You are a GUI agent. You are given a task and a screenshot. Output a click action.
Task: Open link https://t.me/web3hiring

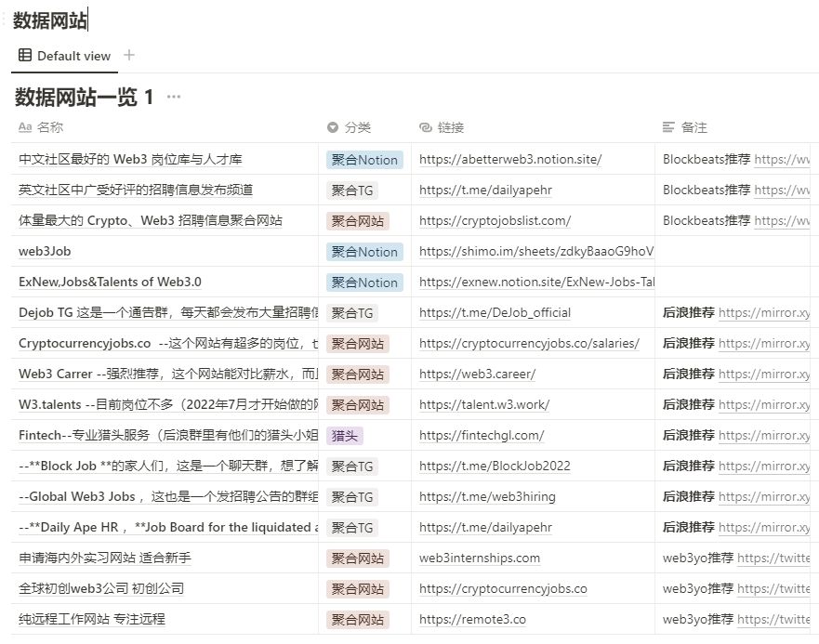(x=487, y=497)
